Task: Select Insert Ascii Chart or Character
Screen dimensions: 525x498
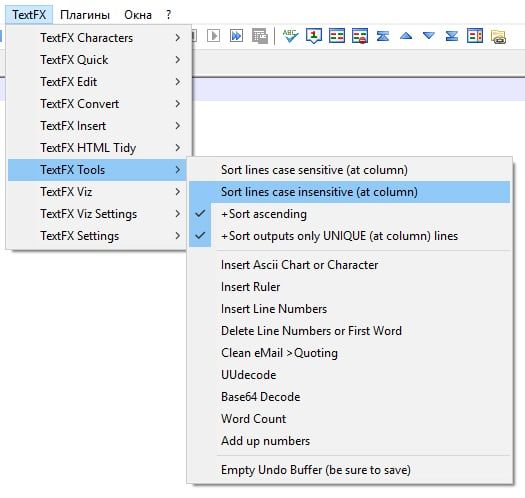Action: (x=350, y=265)
